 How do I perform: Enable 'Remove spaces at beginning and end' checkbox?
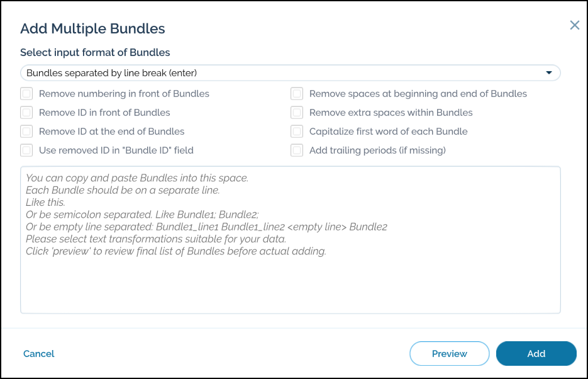coord(297,94)
